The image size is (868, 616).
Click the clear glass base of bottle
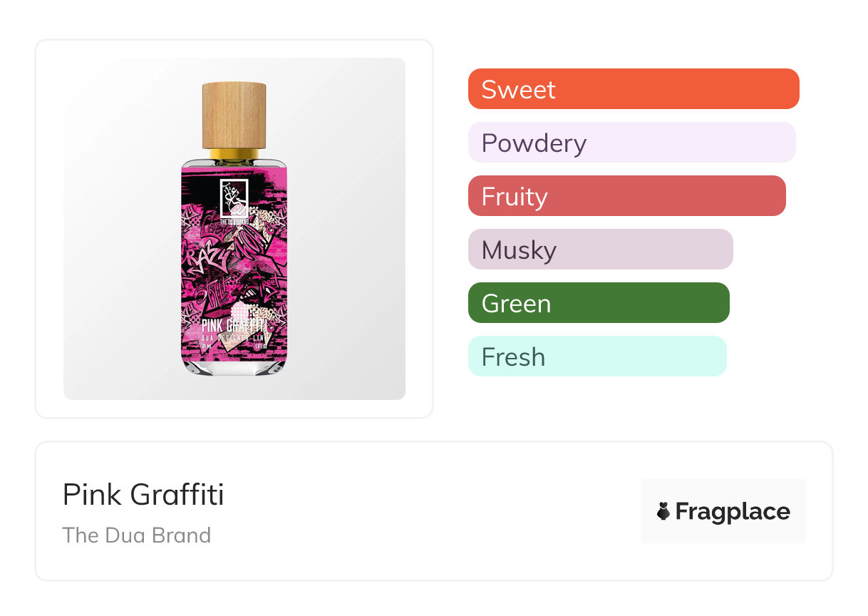point(234,366)
